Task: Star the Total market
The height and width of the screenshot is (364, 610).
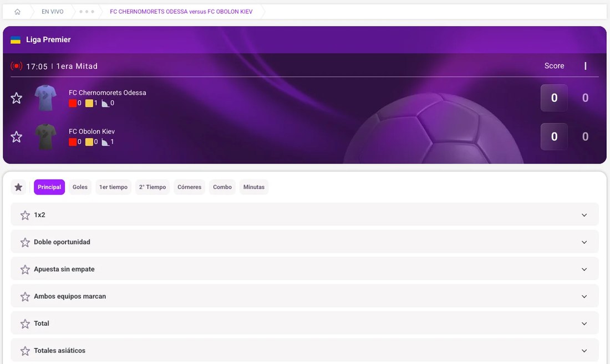Action: (26, 324)
